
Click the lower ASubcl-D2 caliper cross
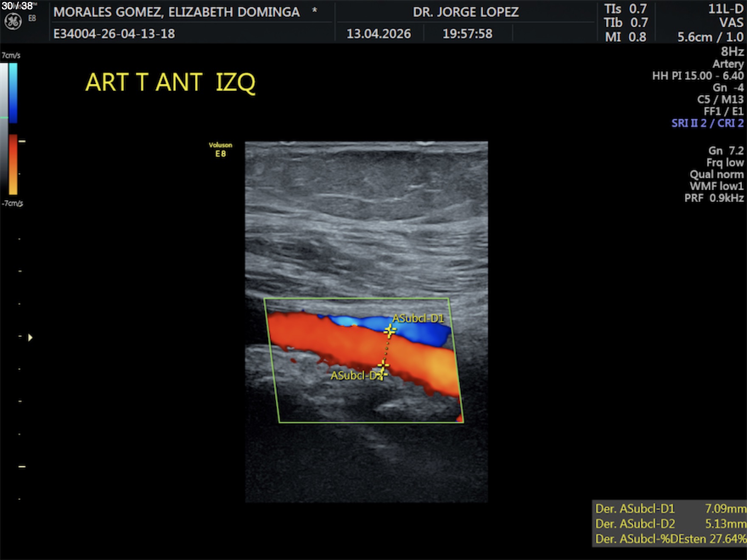383,365
